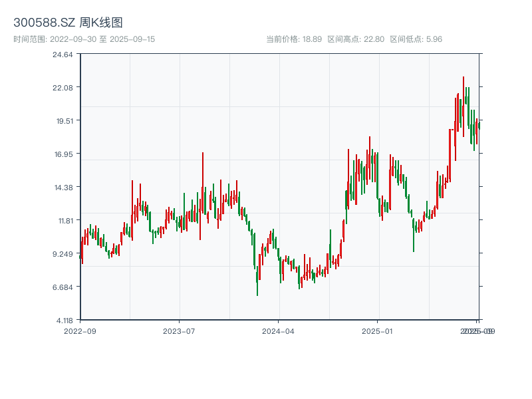Select the 区间高点 22.80 label

click(356, 39)
